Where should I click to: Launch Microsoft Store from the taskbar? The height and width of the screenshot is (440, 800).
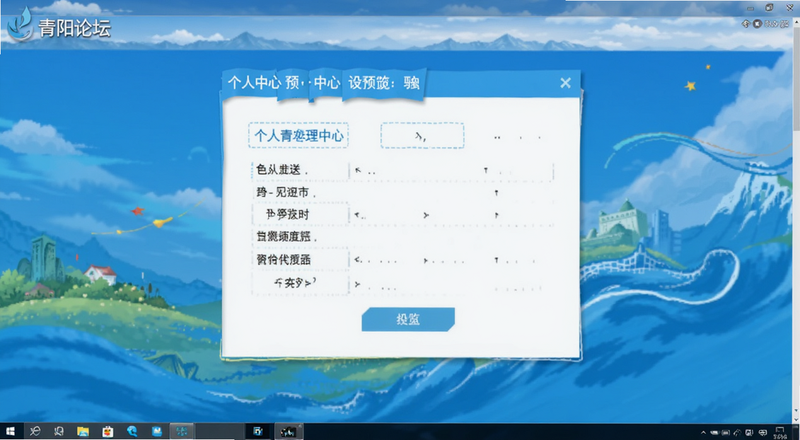tap(107, 431)
